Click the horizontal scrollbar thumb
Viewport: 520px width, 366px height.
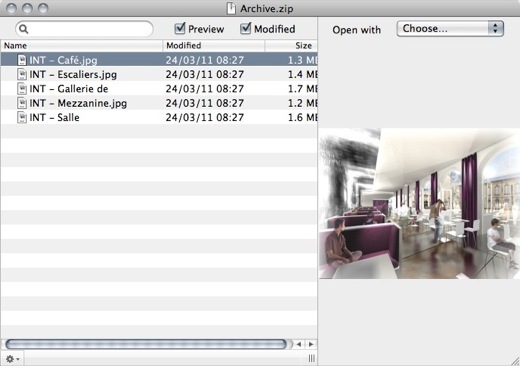146,344
